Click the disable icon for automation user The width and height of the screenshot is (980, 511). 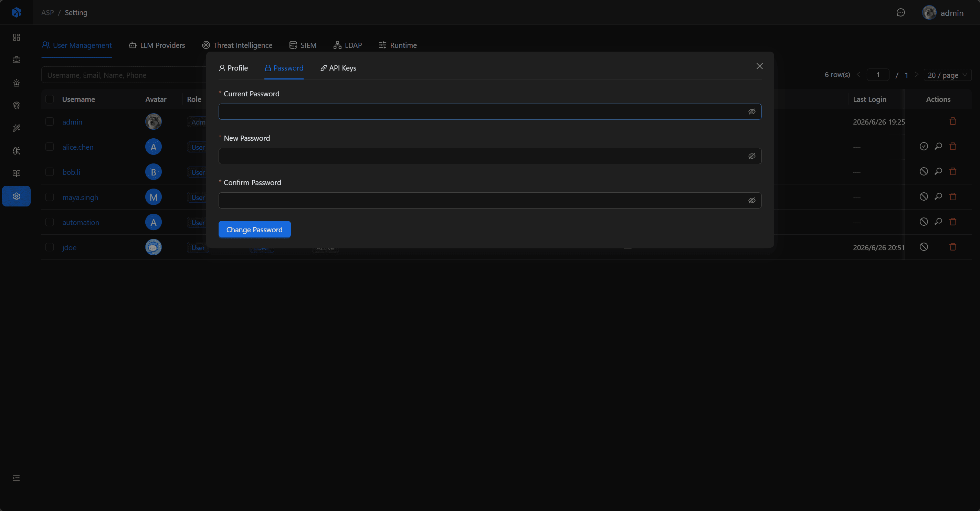924,222
